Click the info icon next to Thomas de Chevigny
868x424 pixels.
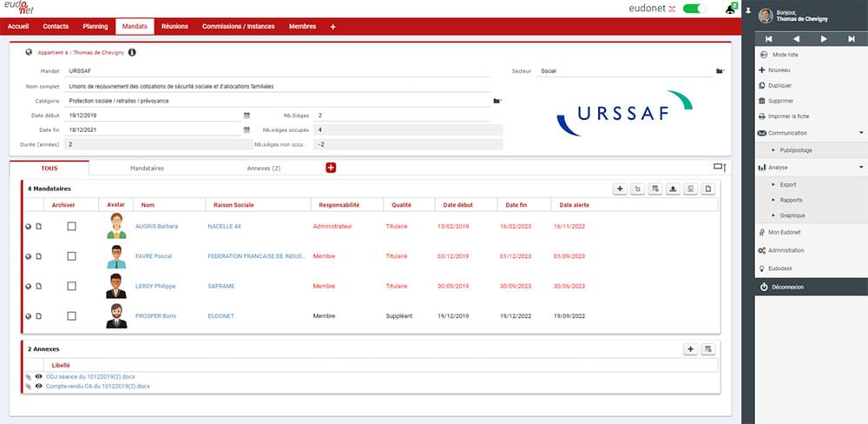[132, 52]
